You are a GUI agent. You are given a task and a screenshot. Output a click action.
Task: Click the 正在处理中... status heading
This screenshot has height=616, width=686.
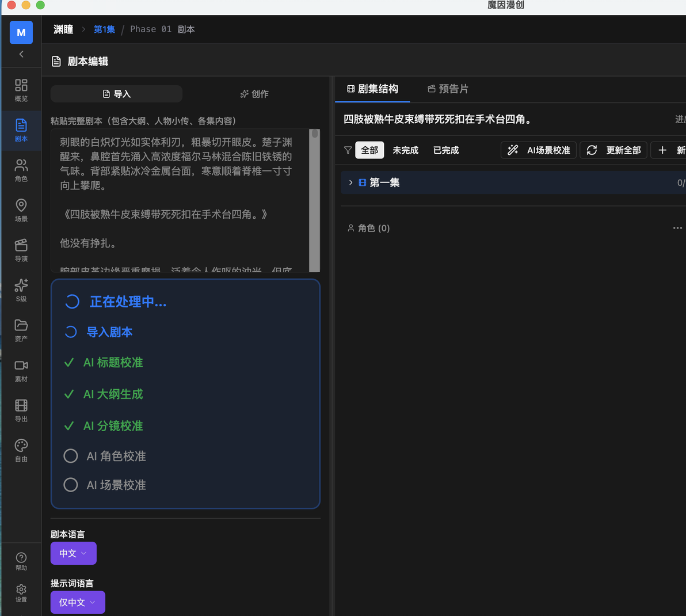pyautogui.click(x=128, y=302)
